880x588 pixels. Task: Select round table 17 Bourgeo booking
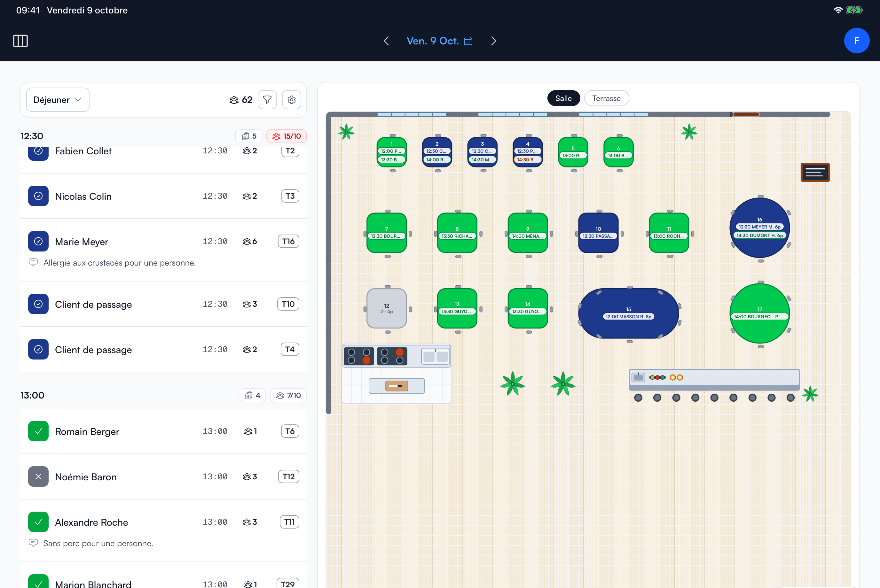coord(759,313)
